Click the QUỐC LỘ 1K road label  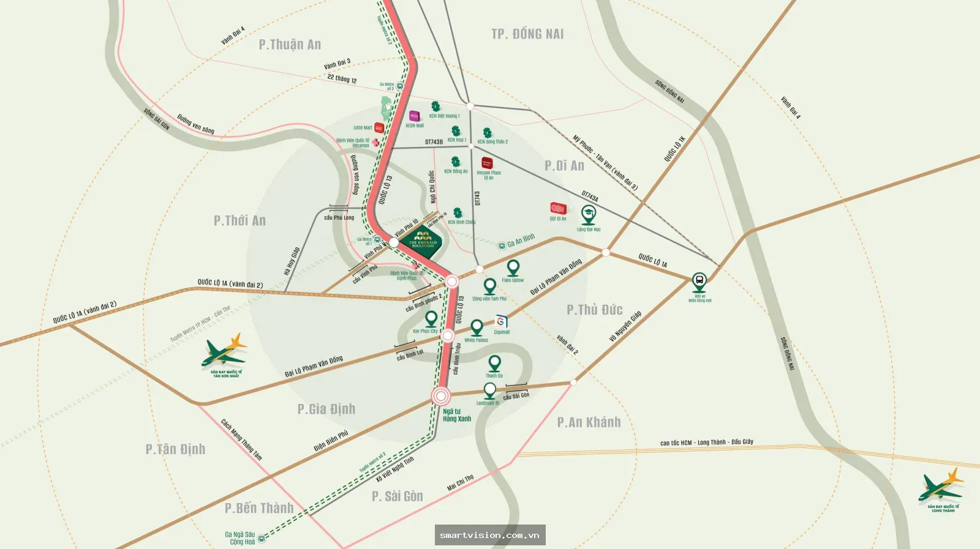point(675,149)
